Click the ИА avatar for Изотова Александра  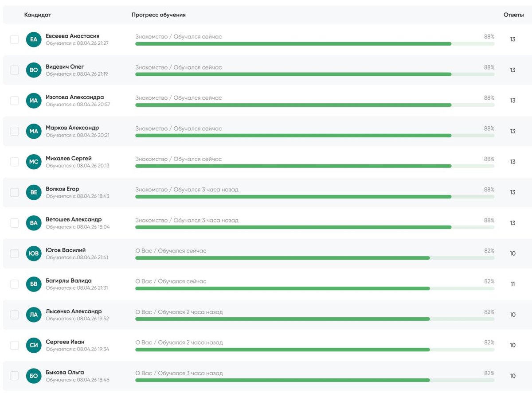tap(34, 101)
